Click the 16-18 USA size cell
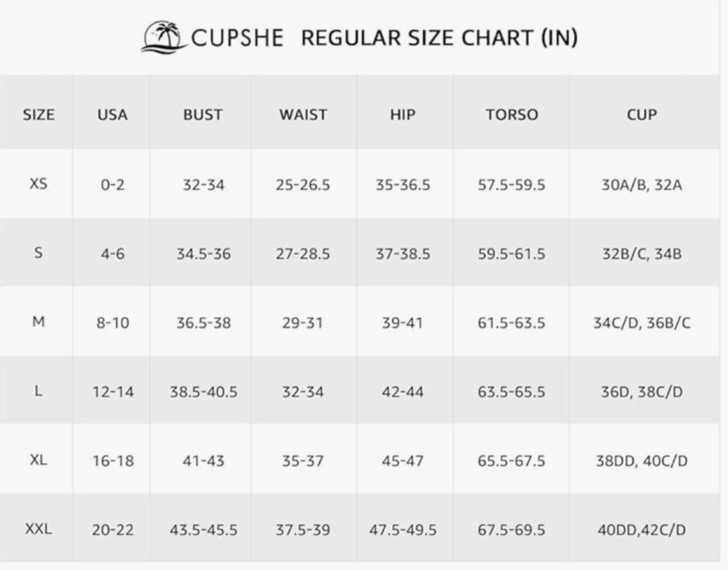 (113, 461)
